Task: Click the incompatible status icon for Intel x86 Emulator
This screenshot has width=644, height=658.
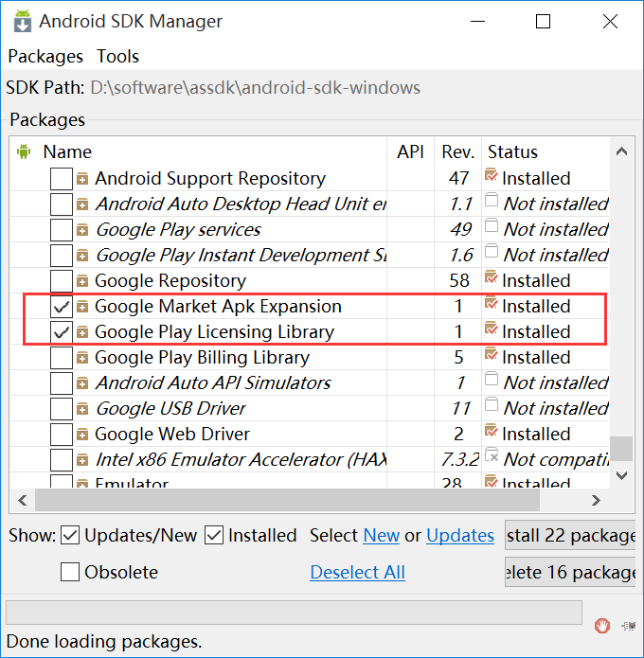Action: tap(491, 458)
